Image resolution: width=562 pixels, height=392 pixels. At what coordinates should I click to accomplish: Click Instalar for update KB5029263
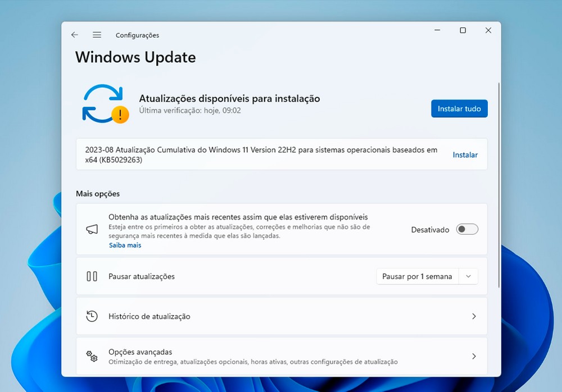465,154
